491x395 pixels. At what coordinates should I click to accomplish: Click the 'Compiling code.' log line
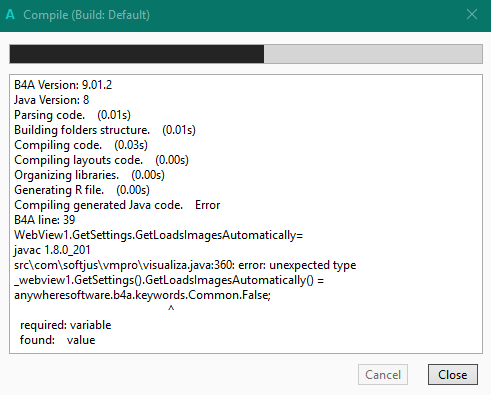(x=81, y=145)
